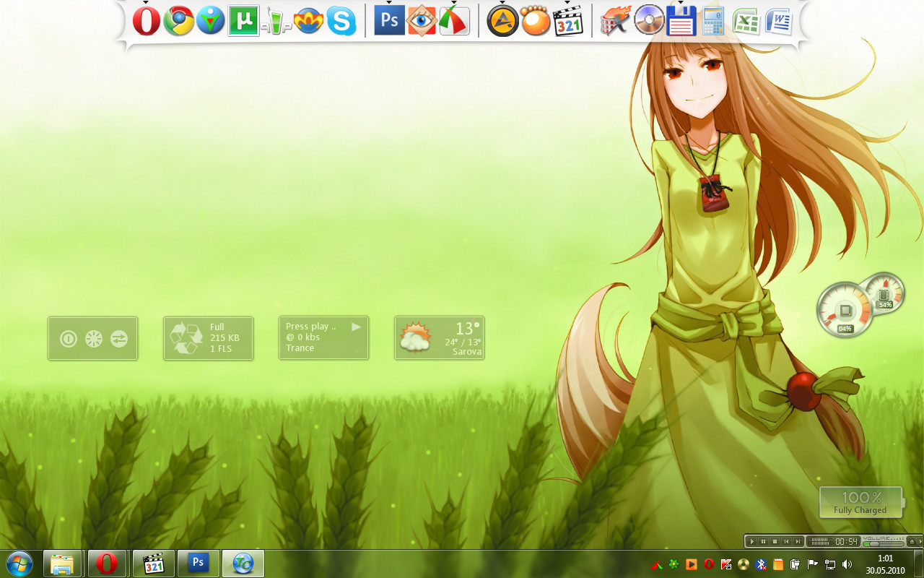Switch to Media Player Classic taskbar button
Screen dimensions: 924x578
[x=153, y=564]
